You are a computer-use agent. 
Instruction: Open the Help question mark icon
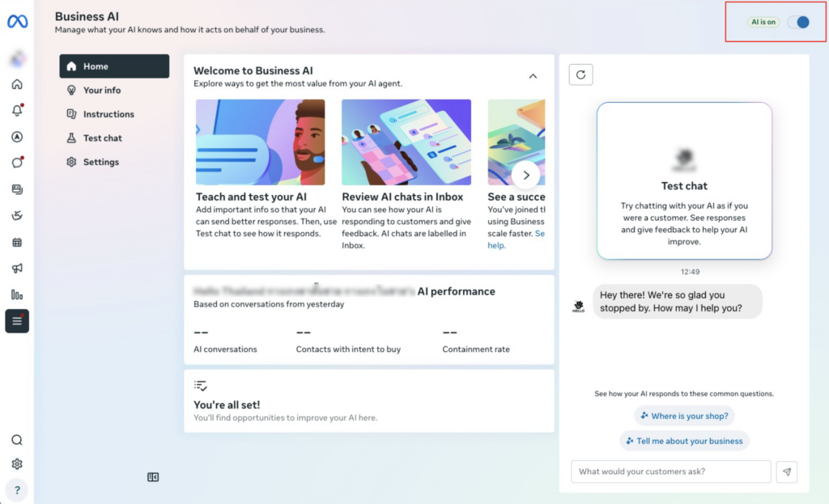coord(17,489)
